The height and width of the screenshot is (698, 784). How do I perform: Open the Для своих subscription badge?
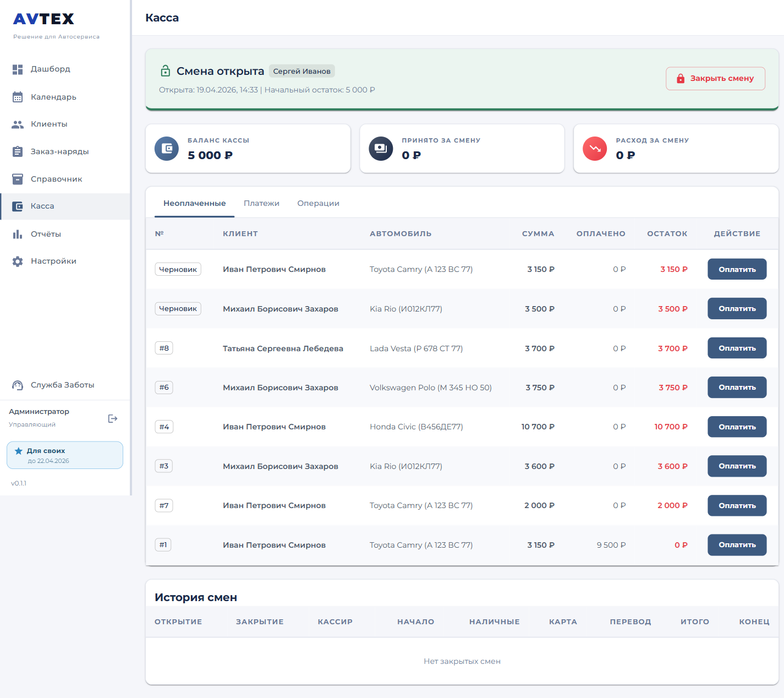click(x=65, y=455)
